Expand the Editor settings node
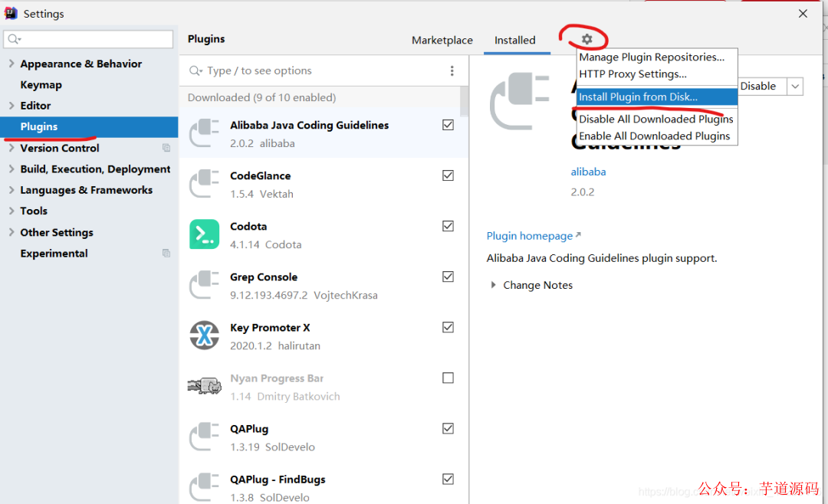The width and height of the screenshot is (828, 504). click(11, 106)
